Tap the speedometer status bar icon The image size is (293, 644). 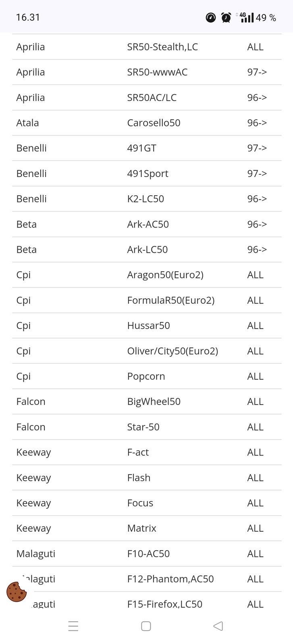coord(211,18)
